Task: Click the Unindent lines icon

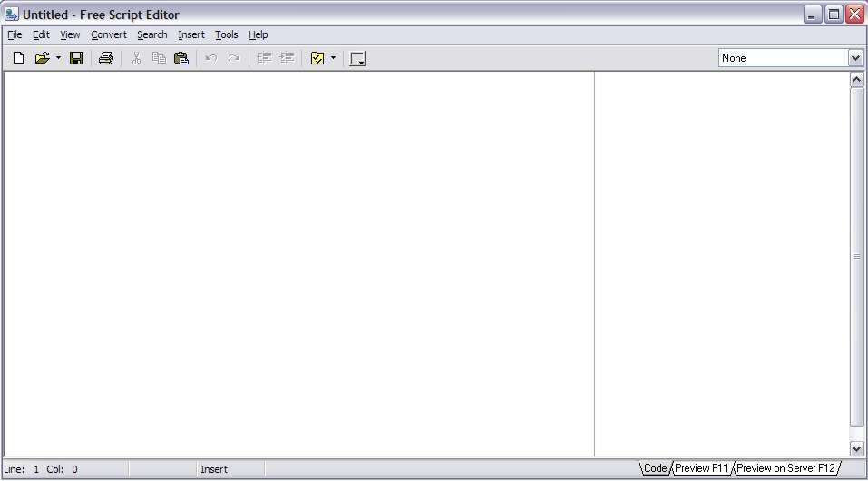Action: (264, 58)
